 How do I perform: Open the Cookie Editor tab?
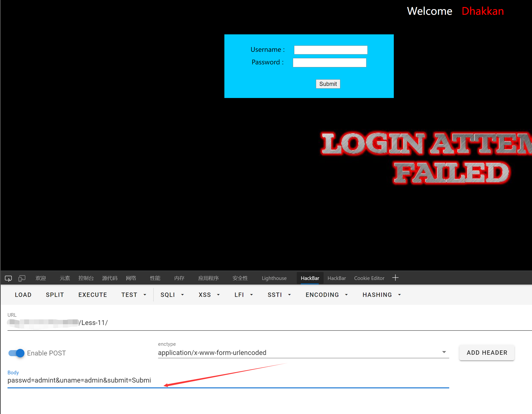click(x=369, y=278)
